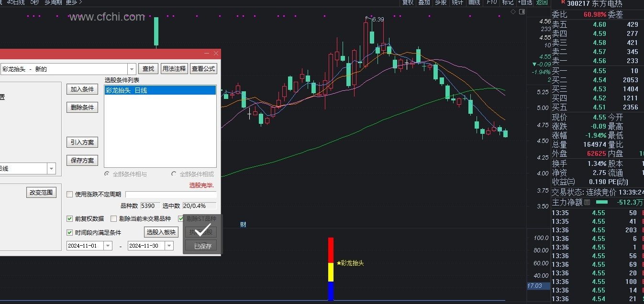Screen dimensions: 644x304
Task: Click the 委比 60.98% value
Action: click(x=595, y=15)
